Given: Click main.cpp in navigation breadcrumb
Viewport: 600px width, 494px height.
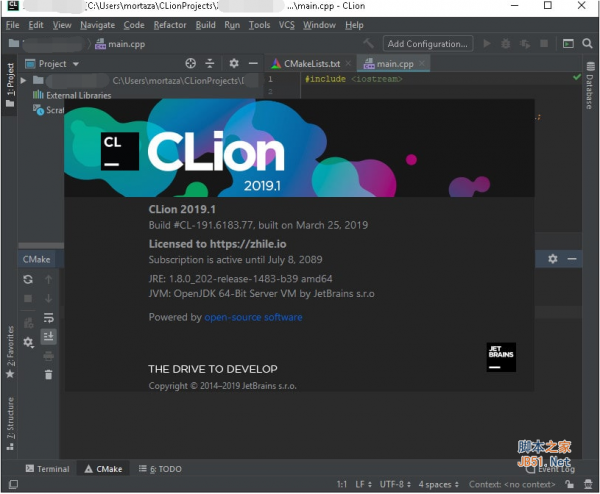Looking at the screenshot, I should tap(120, 44).
